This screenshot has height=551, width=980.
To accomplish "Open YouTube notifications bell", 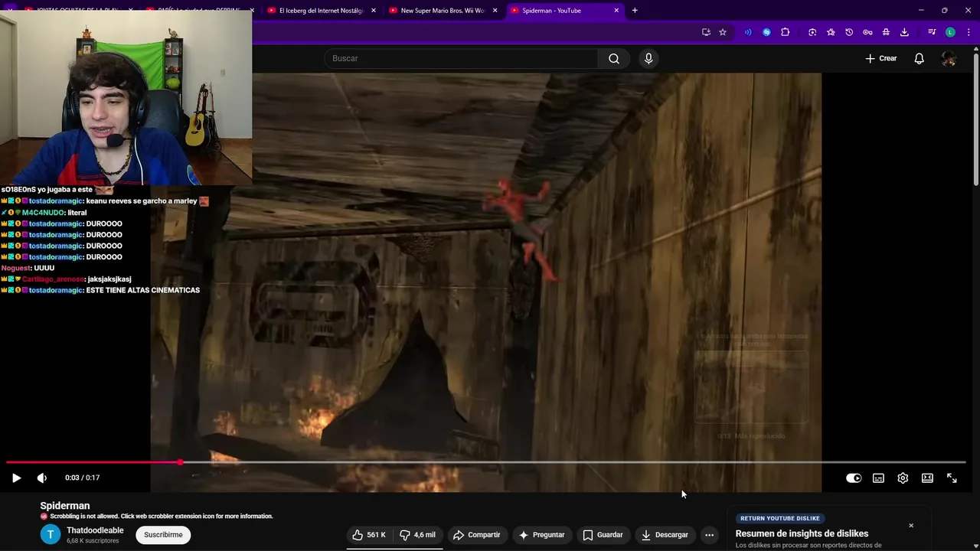I will [919, 58].
